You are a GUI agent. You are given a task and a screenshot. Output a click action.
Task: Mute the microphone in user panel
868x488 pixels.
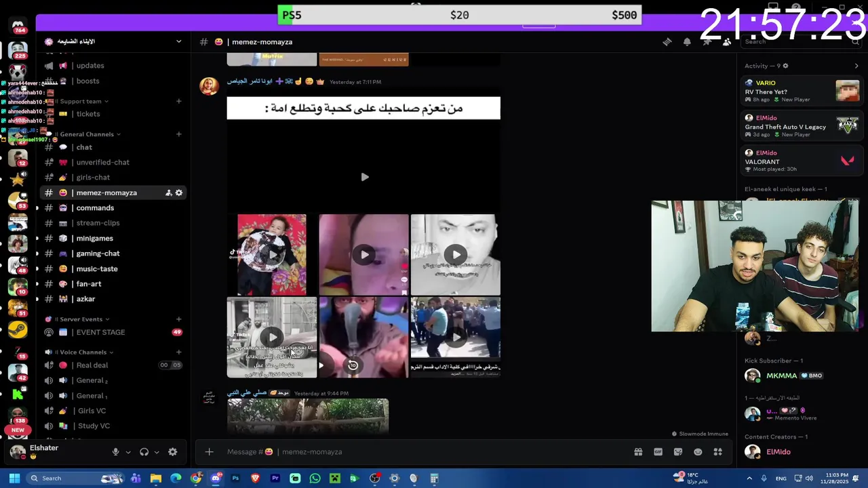116,452
